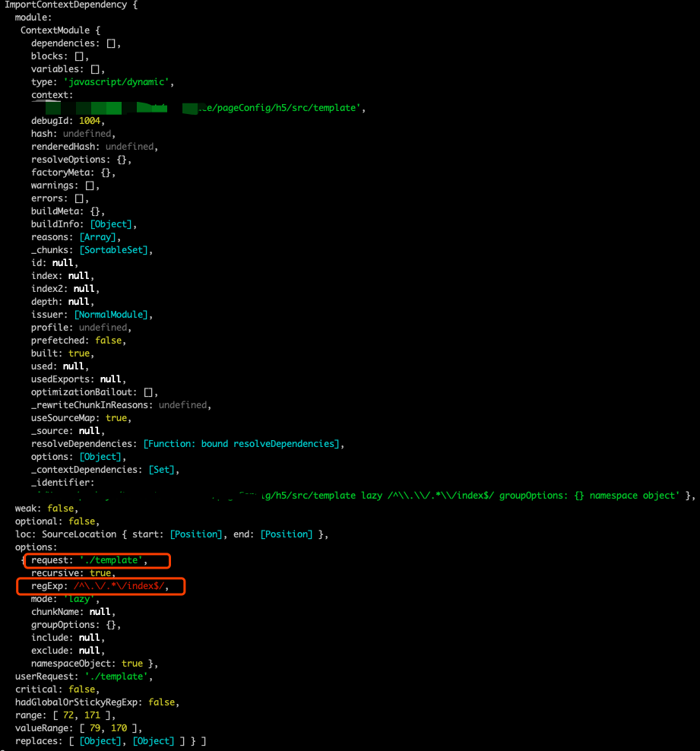Click the 'prefetched: false' line
This screenshot has width=700, height=751.
pyautogui.click(x=78, y=341)
